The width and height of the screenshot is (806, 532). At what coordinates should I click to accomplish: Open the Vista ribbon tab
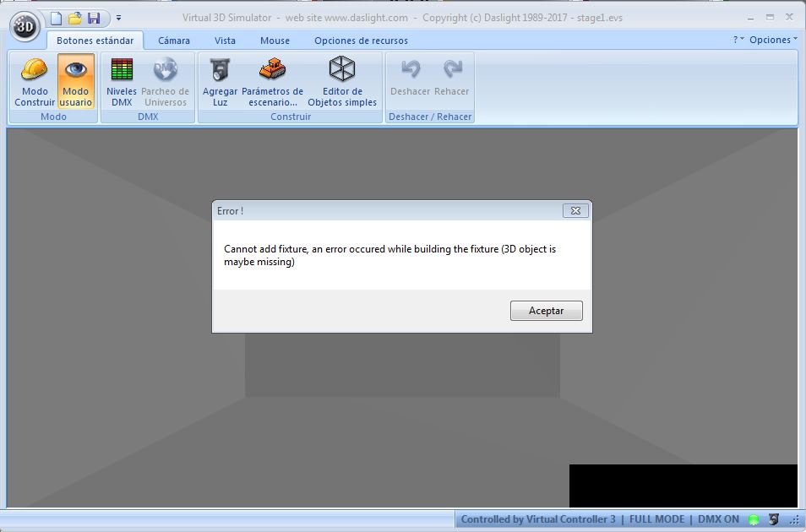[x=225, y=41]
